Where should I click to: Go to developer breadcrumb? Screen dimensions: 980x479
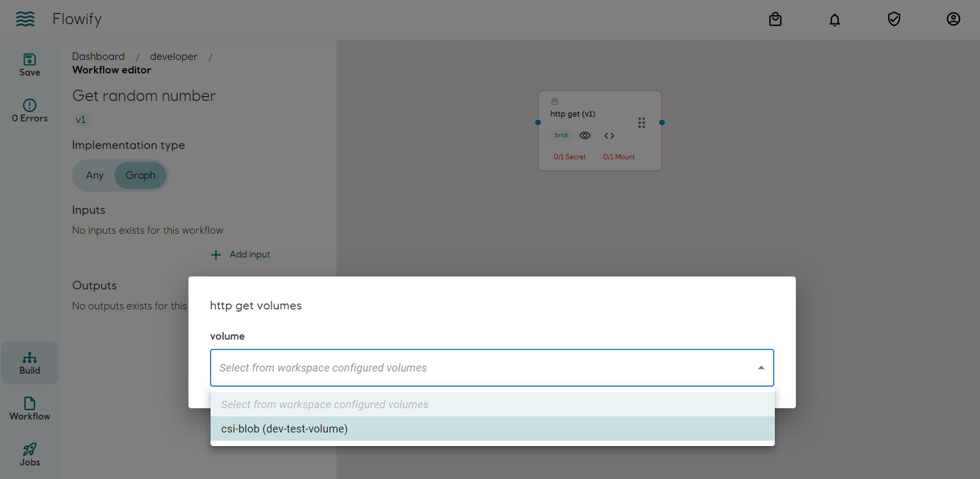[173, 57]
